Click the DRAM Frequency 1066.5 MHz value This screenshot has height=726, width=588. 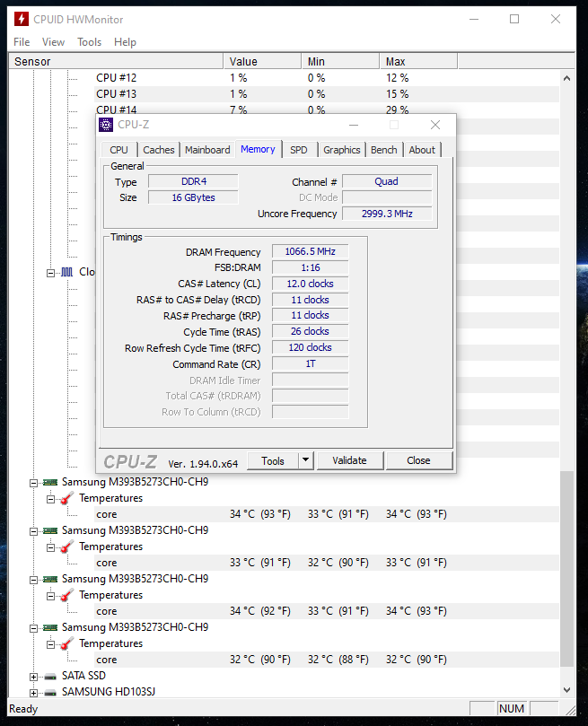(x=311, y=251)
